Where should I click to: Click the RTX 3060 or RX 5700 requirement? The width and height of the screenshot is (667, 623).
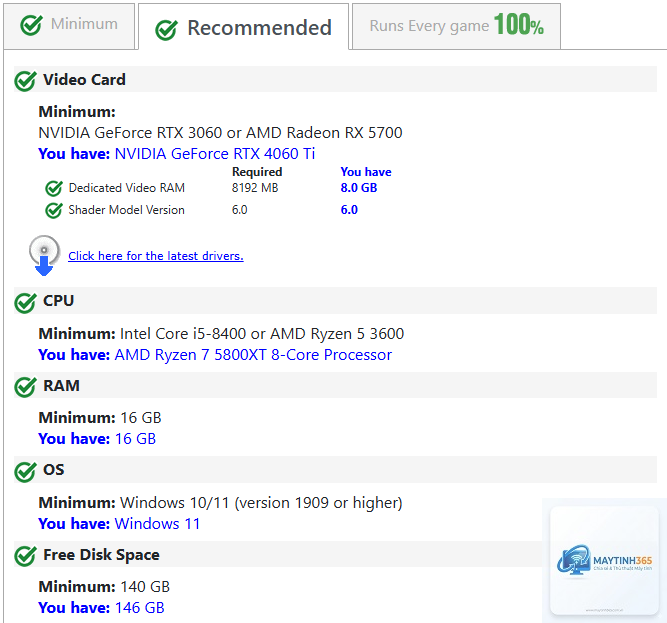(x=220, y=133)
